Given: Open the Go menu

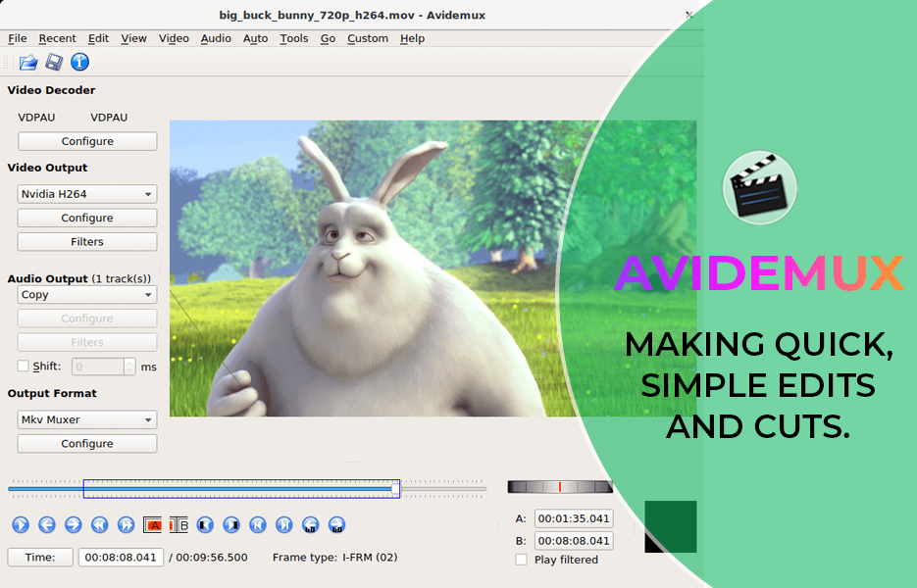Looking at the screenshot, I should [x=328, y=38].
